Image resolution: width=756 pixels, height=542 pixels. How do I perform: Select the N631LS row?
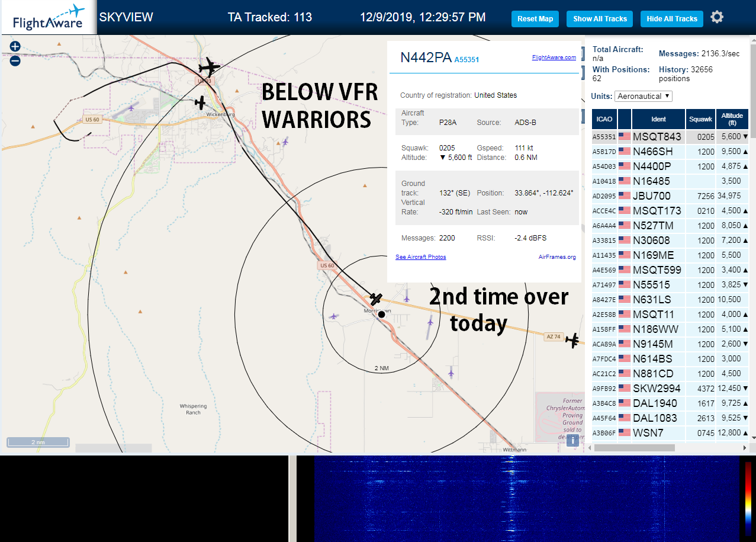click(x=670, y=300)
